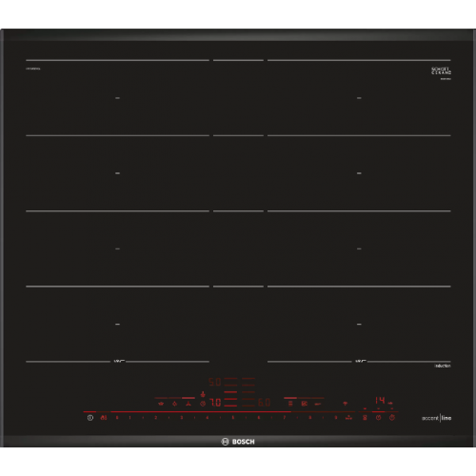Tap the kitchen alarm timer icon

click(392, 418)
